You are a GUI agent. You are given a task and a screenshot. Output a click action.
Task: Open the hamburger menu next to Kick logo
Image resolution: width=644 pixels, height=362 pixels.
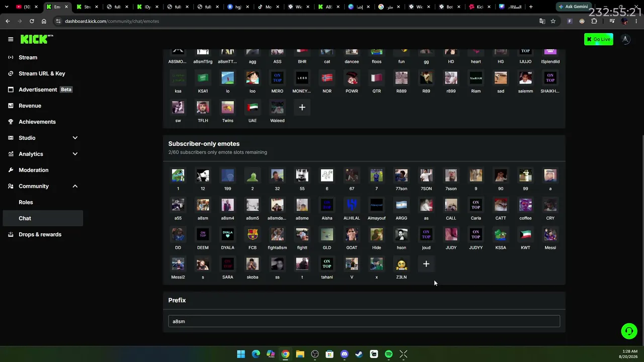coord(11,39)
